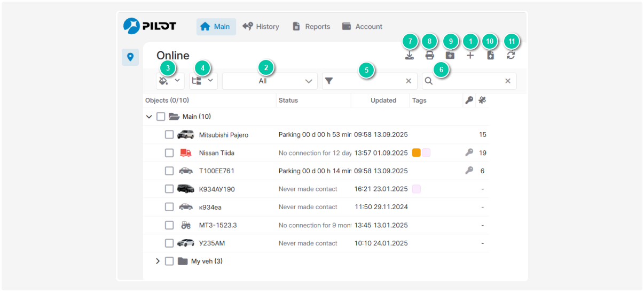Click the orange tag on Nissan Tiida
644x292 pixels.
(x=417, y=153)
